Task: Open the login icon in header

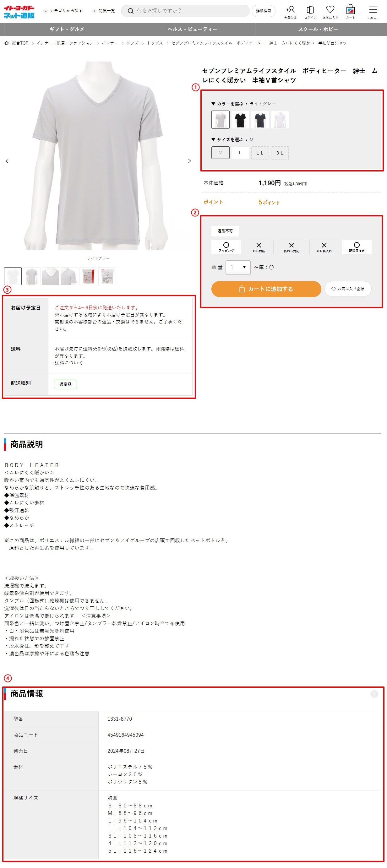Action: point(310,11)
